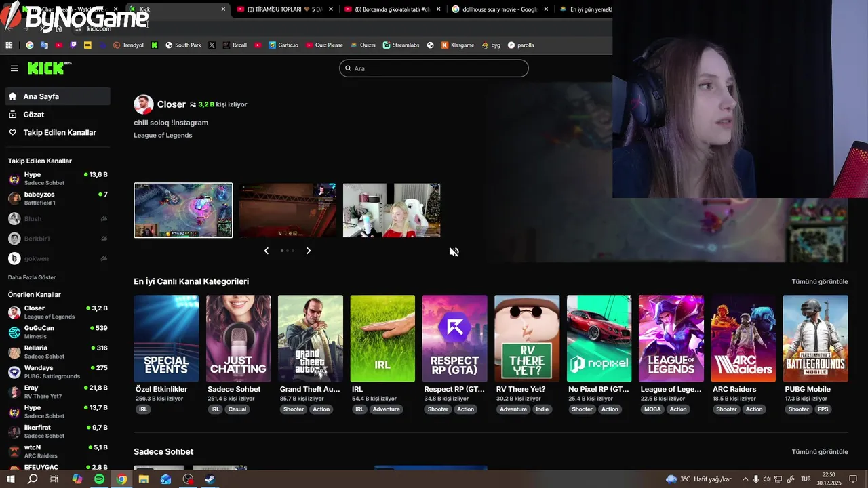Open babeyzos channel in followed list
This screenshot has height=488, width=868.
pos(58,199)
